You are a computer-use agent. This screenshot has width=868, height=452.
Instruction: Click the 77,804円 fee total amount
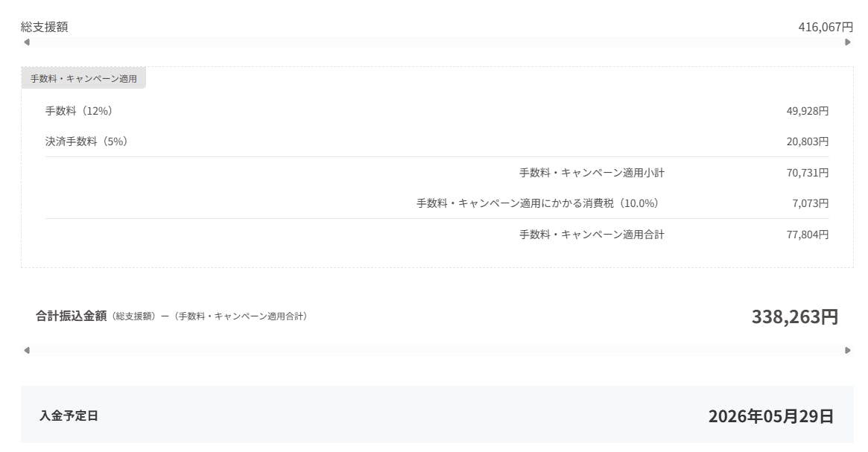point(808,235)
